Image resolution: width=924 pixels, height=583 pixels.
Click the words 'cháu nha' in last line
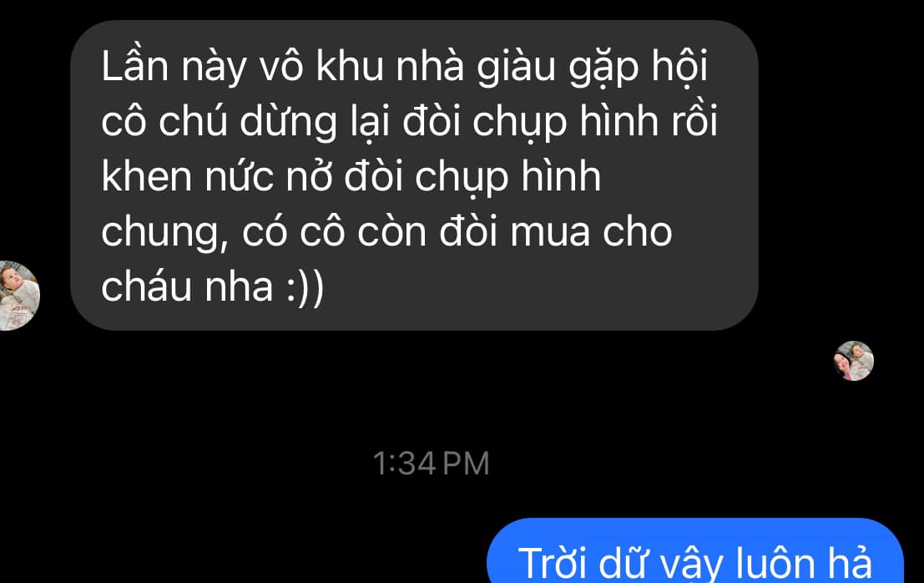pos(188,287)
